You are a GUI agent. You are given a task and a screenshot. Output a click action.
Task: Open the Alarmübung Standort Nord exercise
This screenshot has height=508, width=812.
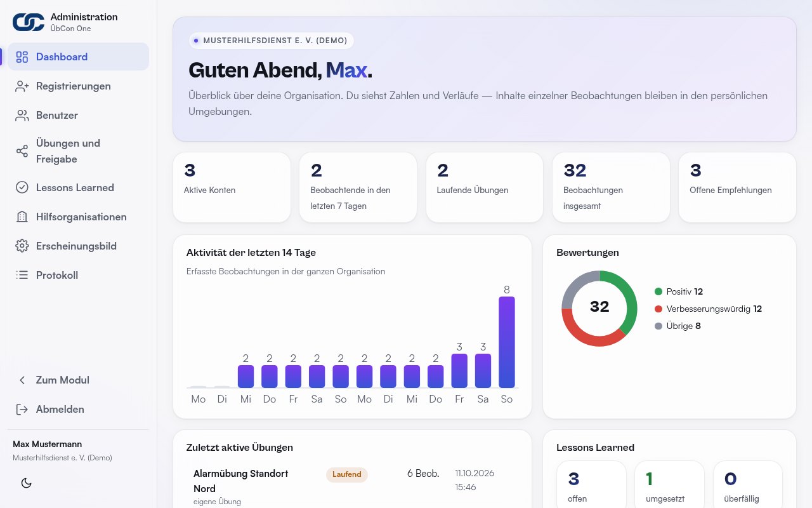241,481
